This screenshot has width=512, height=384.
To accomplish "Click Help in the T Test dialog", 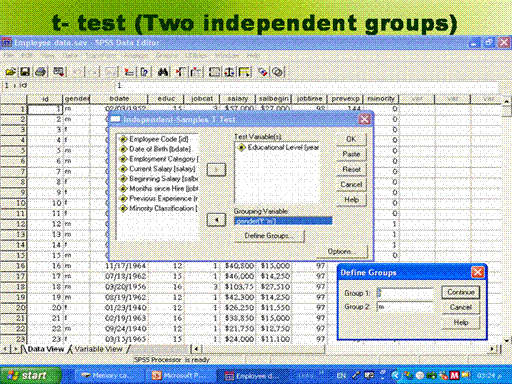I will 351,200.
